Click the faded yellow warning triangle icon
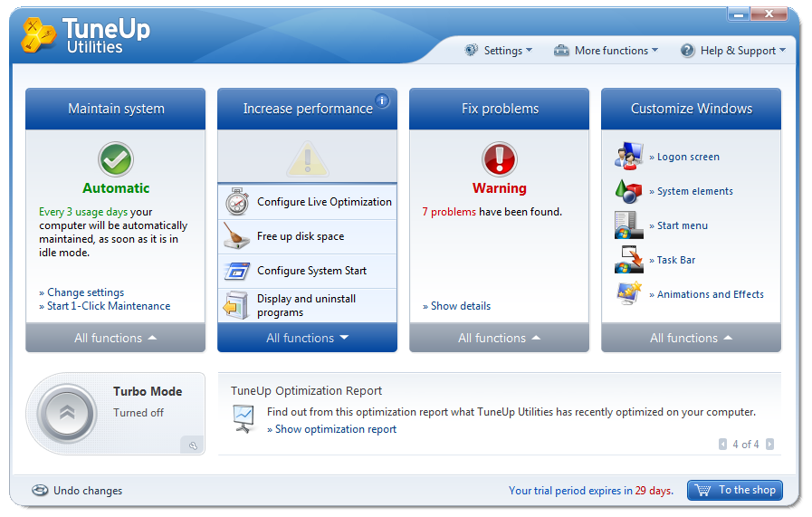Viewport: 812px width, 517px height. pyautogui.click(x=308, y=158)
